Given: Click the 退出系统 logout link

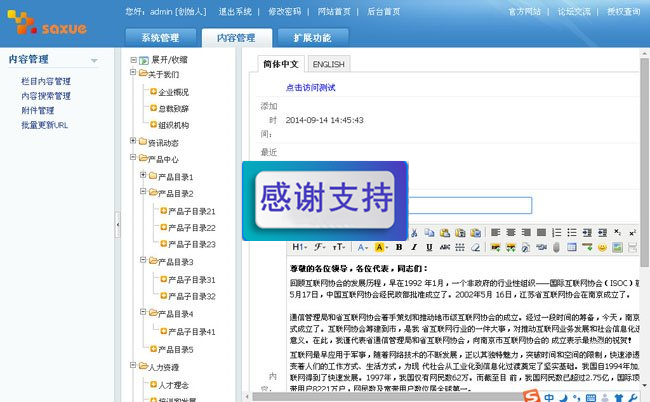Looking at the screenshot, I should pos(235,12).
